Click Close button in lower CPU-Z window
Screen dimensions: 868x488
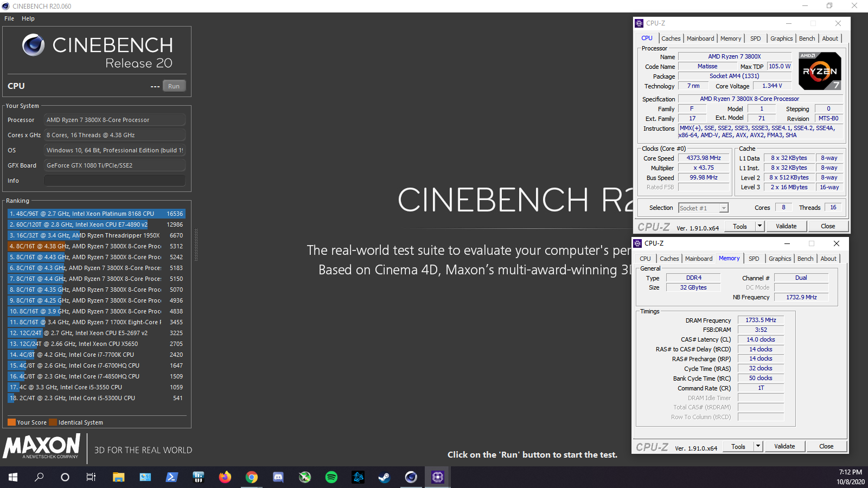click(826, 446)
